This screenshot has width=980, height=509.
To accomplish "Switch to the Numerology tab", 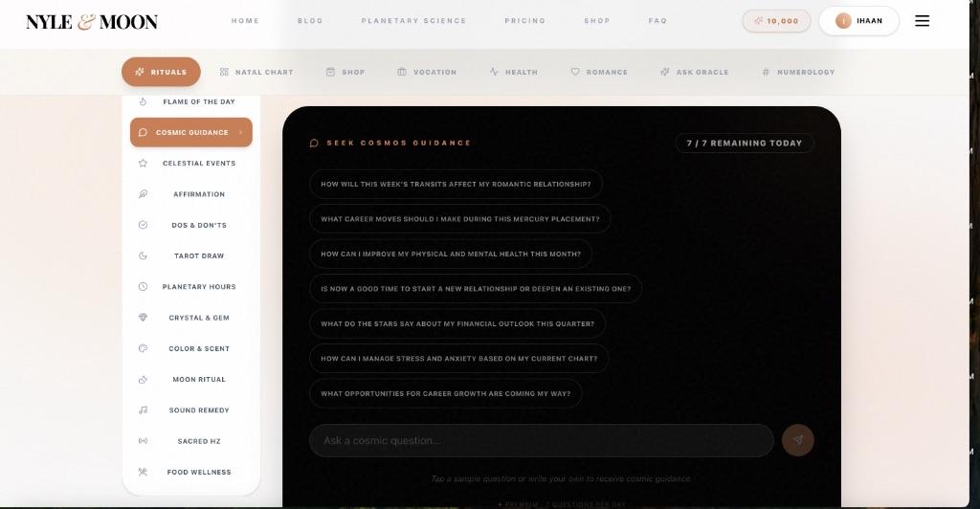I will pos(798,72).
